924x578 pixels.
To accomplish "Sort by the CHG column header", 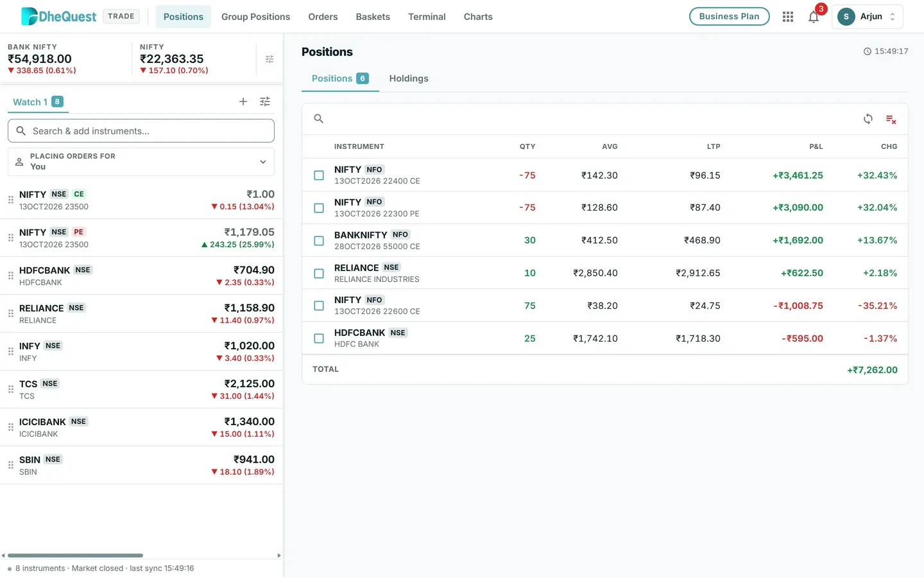I will point(889,146).
